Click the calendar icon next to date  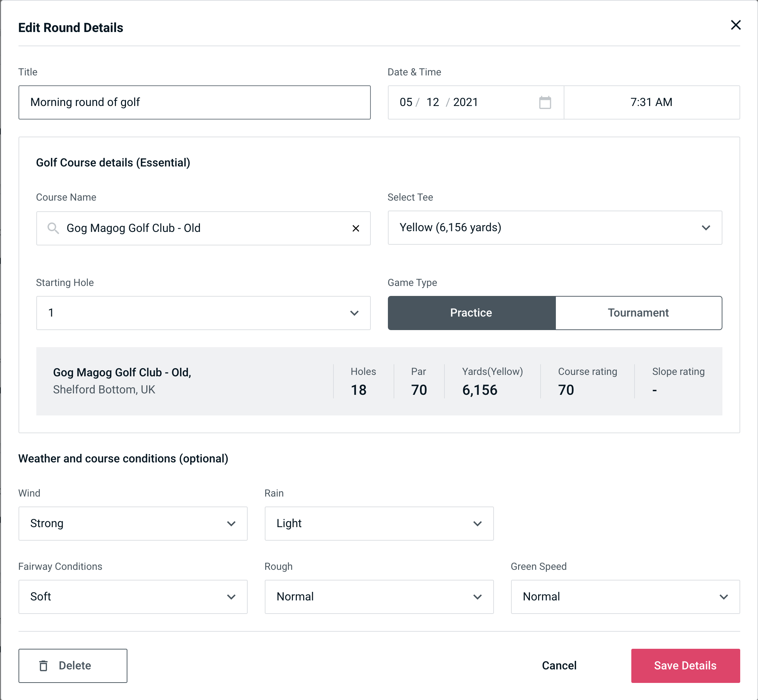click(544, 102)
